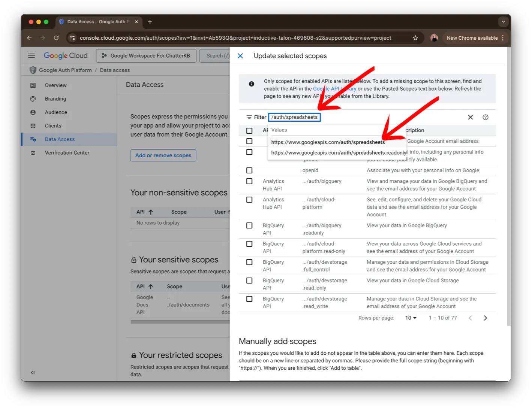Click the filter text input field
Viewport: 532px width, 409px height.
pos(294,117)
